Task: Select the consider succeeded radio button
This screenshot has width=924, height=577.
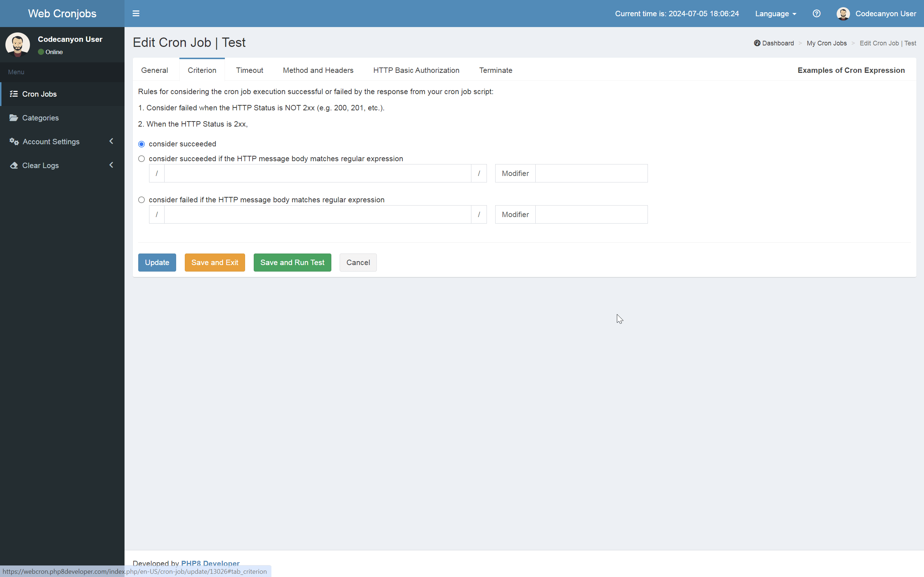Action: (x=141, y=144)
